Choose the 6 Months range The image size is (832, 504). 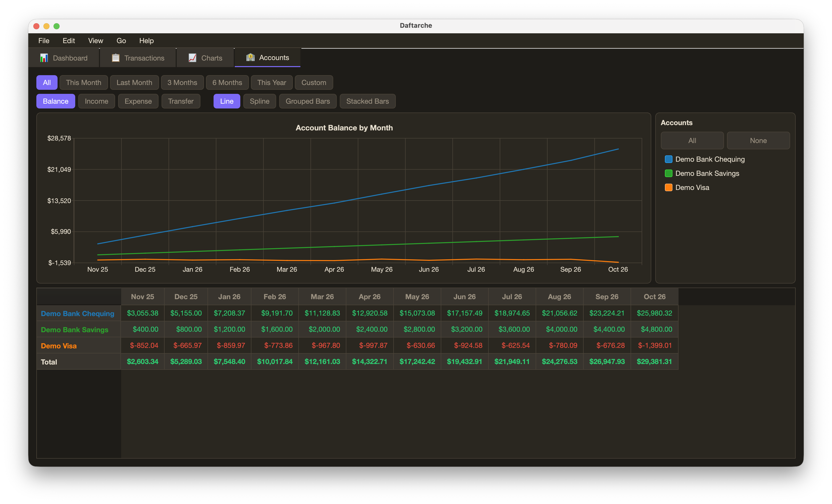[x=227, y=83]
